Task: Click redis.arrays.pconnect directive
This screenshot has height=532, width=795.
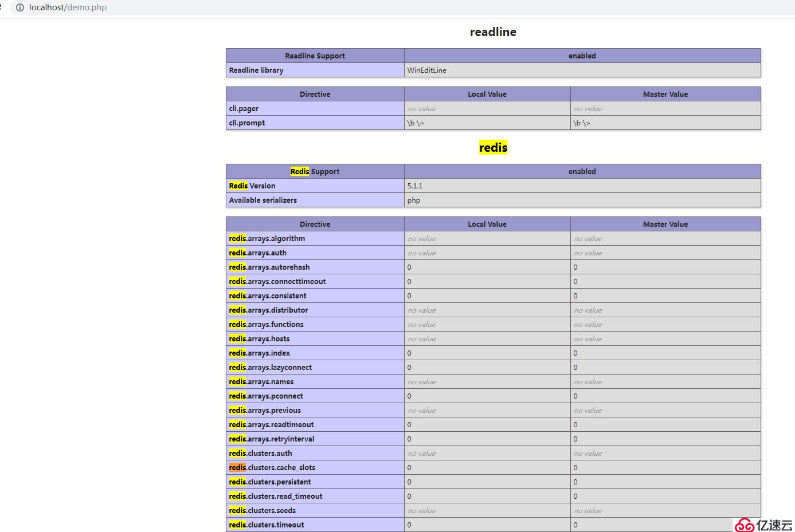Action: click(266, 396)
